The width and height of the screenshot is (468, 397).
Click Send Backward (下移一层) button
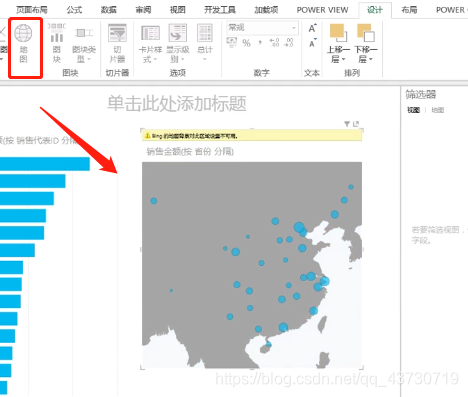[x=366, y=43]
